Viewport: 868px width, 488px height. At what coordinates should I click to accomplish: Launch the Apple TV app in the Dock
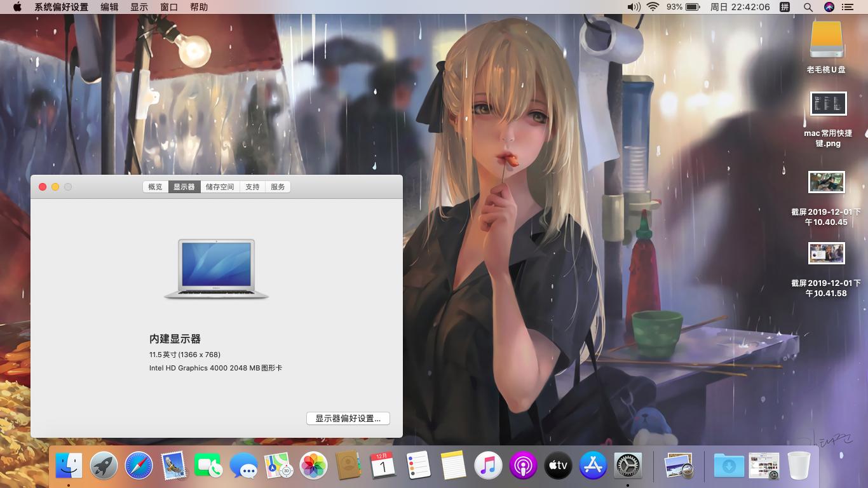[558, 466]
